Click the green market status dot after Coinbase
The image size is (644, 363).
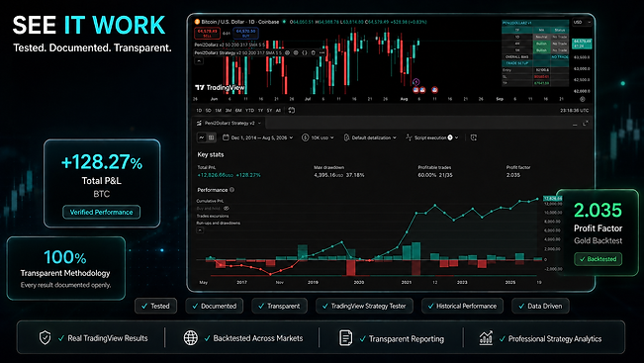click(x=284, y=22)
